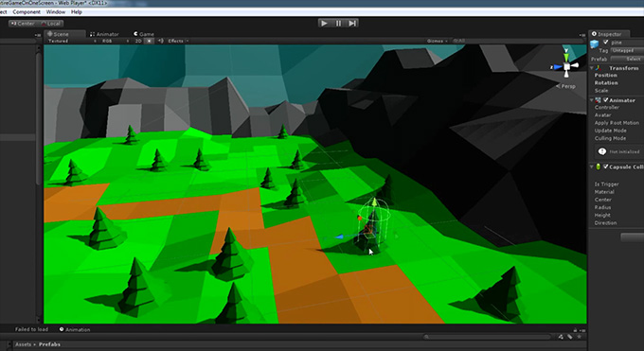
Task: Click the Assets breadcrumb
Action: [23, 344]
